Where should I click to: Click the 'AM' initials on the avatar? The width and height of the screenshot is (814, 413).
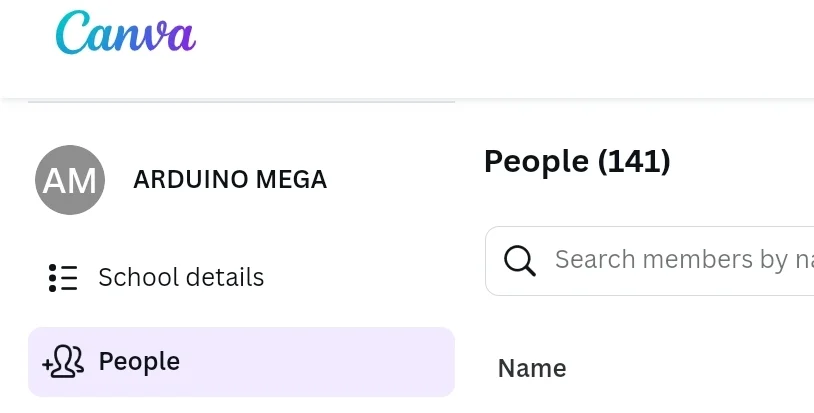(70, 181)
